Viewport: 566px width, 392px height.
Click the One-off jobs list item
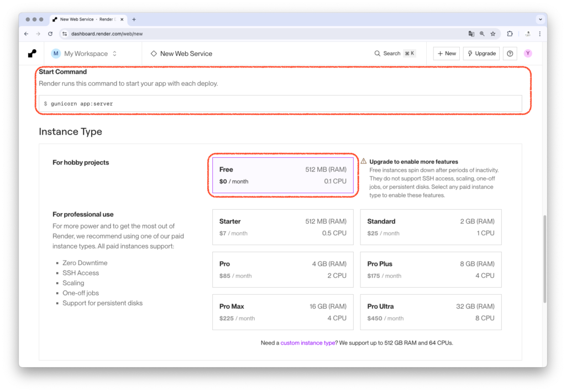tap(81, 293)
